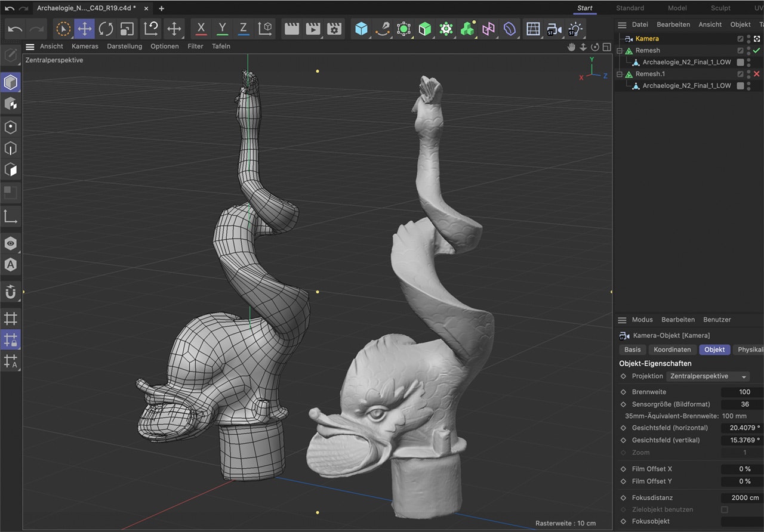Open the Projektion dropdown showing Zentralperspektive
Viewport: 764px width, 532px height.
pyautogui.click(x=708, y=376)
